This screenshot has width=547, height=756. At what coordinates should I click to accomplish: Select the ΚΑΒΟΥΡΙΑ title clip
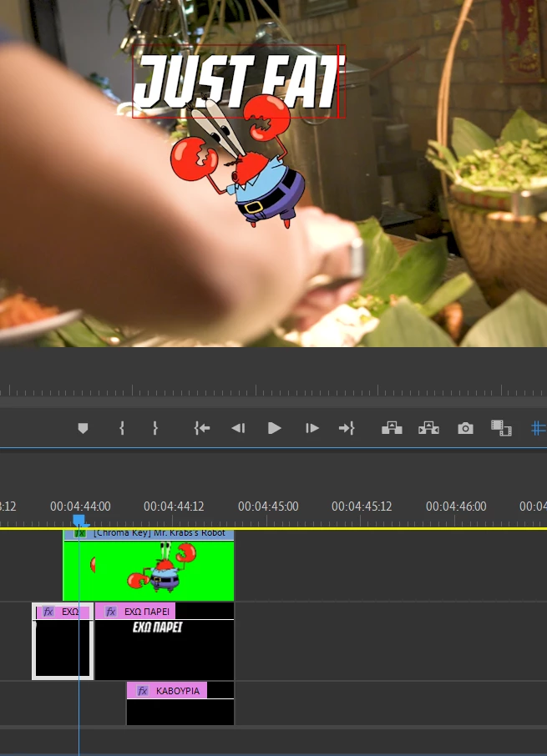tap(180, 703)
